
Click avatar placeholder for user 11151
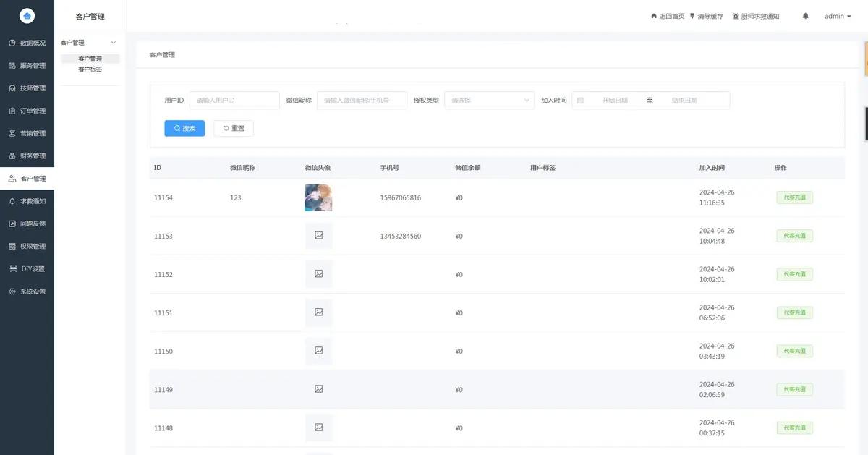[318, 312]
